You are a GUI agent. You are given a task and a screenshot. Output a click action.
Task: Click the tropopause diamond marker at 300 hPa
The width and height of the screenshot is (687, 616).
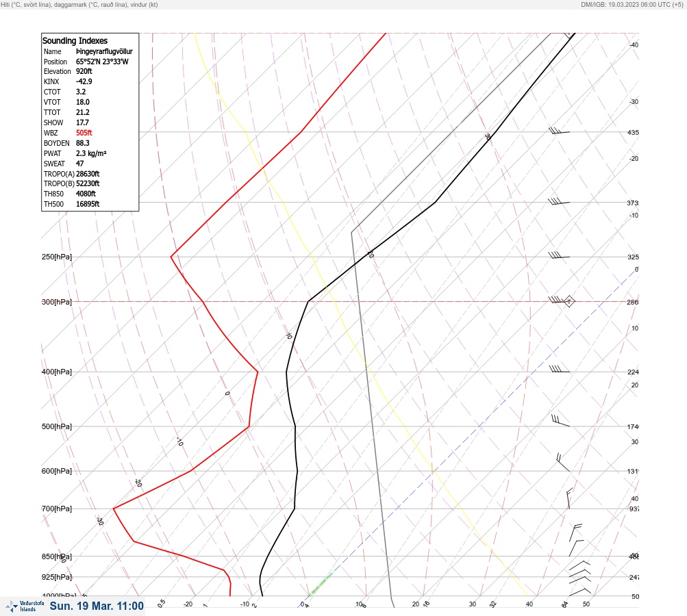[569, 302]
